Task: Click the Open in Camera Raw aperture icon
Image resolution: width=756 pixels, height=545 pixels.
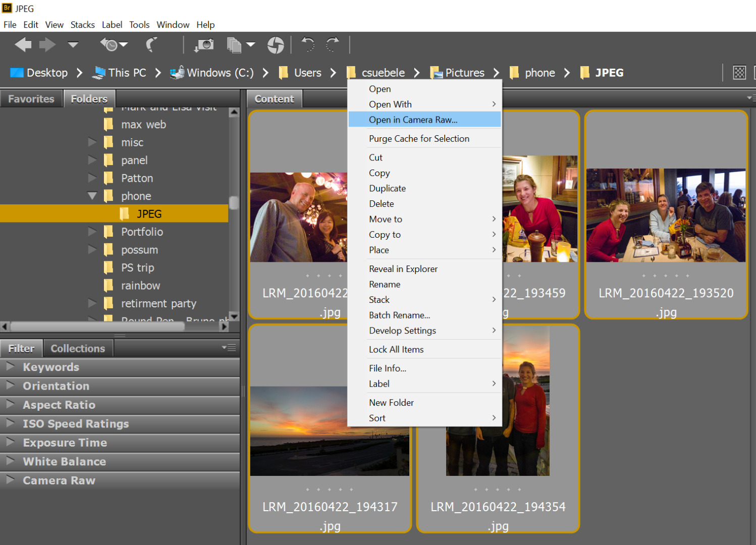Action: pos(276,45)
